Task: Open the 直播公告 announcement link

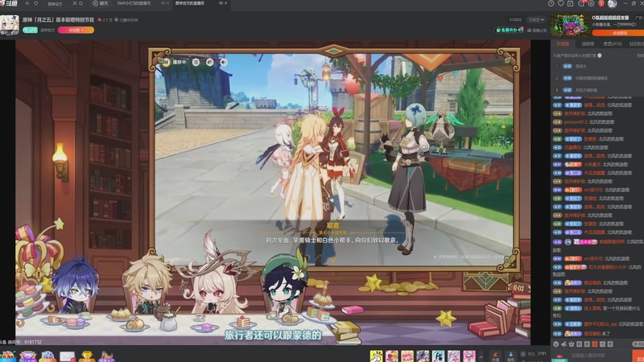Action: 537,30
